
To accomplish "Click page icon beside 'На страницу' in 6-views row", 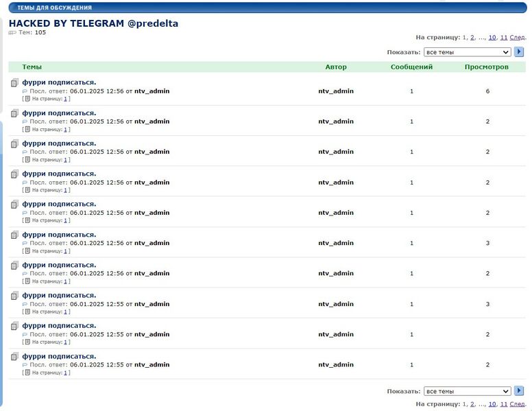I will point(27,99).
